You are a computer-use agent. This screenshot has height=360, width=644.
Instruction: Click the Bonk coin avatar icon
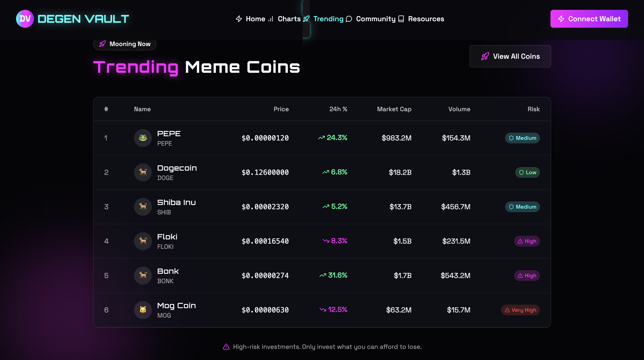click(143, 275)
